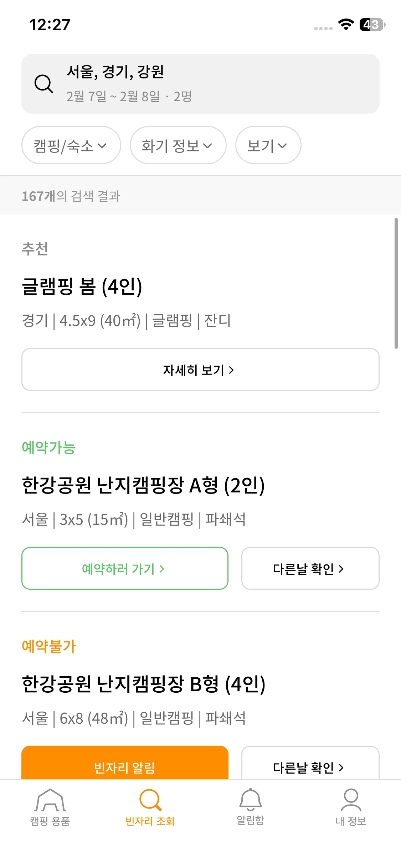Switch to the 알림함 tab label
The image size is (401, 868).
tap(251, 820)
